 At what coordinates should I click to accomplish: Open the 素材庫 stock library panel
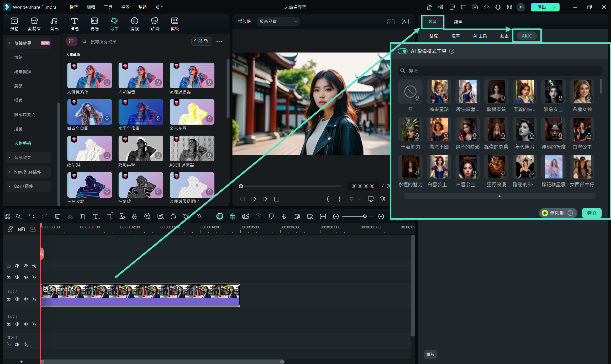[34, 24]
